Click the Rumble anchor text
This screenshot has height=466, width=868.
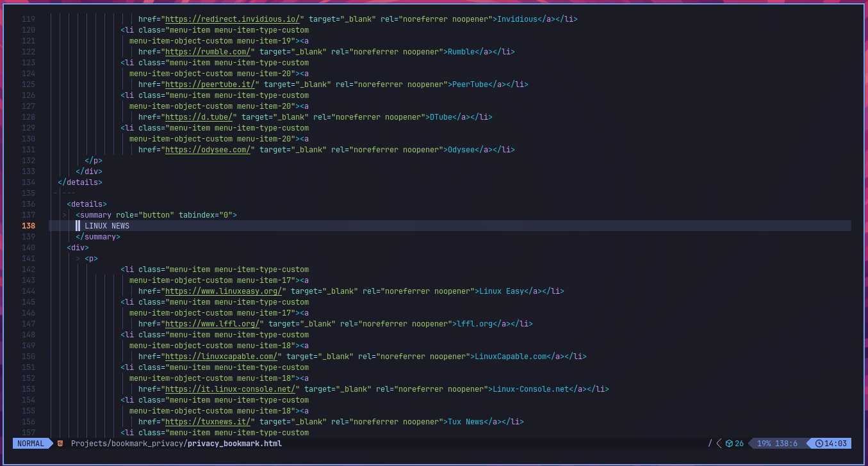point(461,52)
